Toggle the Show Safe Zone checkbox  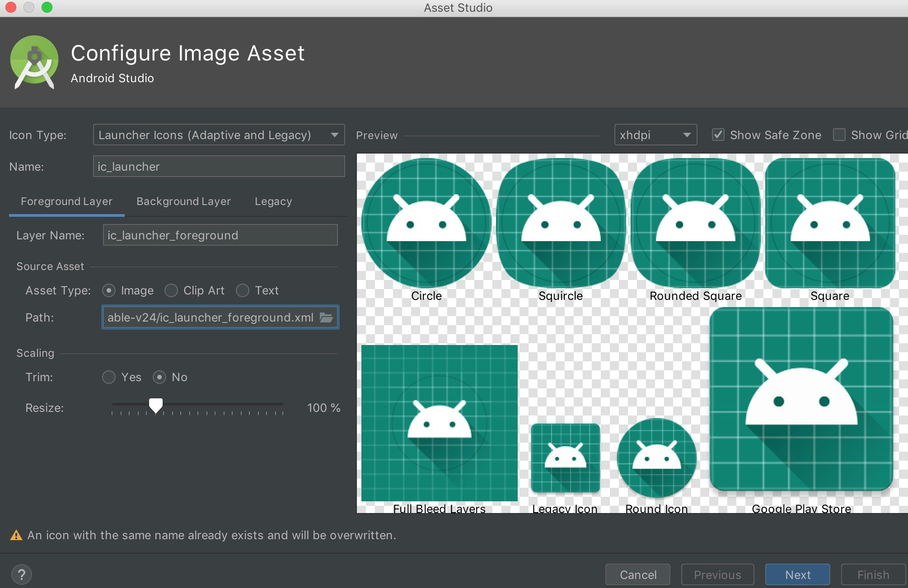click(x=718, y=135)
